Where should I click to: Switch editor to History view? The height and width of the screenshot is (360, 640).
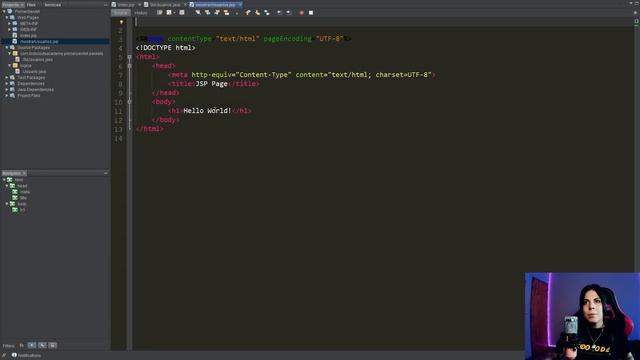[141, 13]
